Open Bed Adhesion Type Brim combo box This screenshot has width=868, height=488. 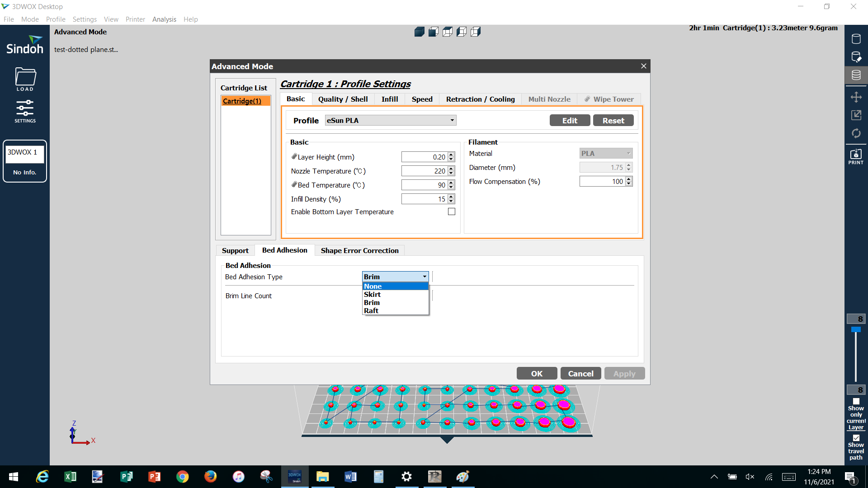coord(395,277)
